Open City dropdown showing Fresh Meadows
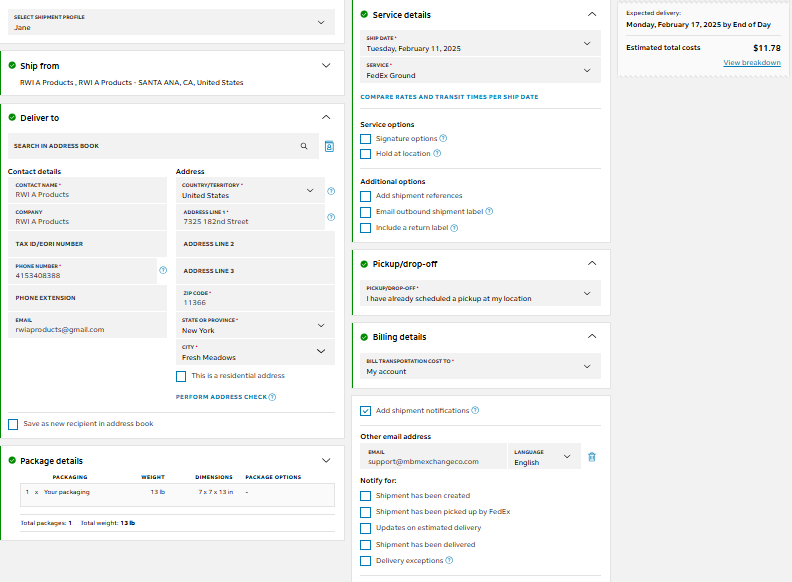Screen dimensions: 792x582 255,352
